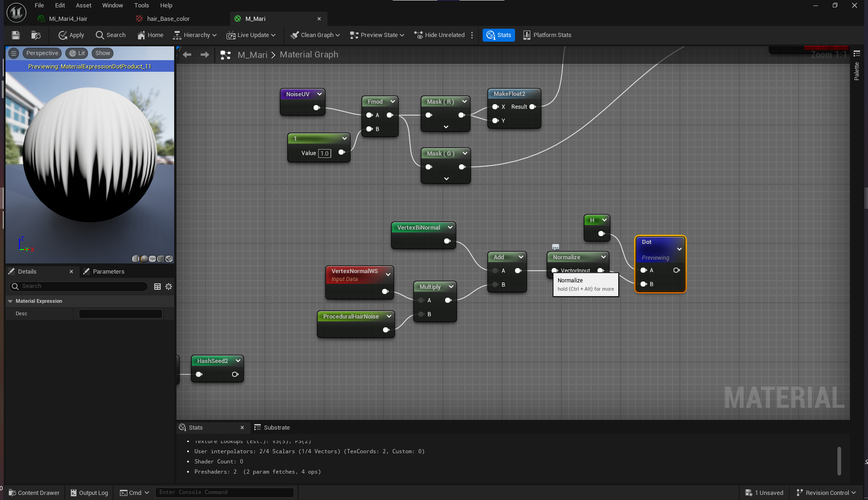Open the Revision Control menu
This screenshot has height=500, width=868.
pyautogui.click(x=826, y=493)
